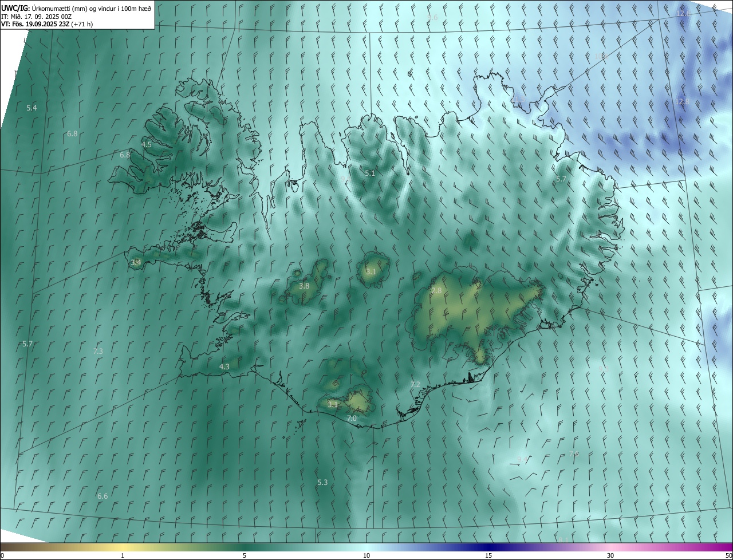Click the color scale at tick 5
Image resolution: width=733 pixels, height=560 pixels.
pyautogui.click(x=245, y=555)
